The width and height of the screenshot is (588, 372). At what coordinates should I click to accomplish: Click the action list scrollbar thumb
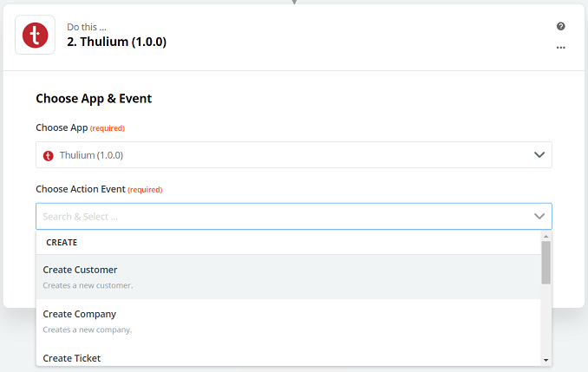click(x=546, y=263)
